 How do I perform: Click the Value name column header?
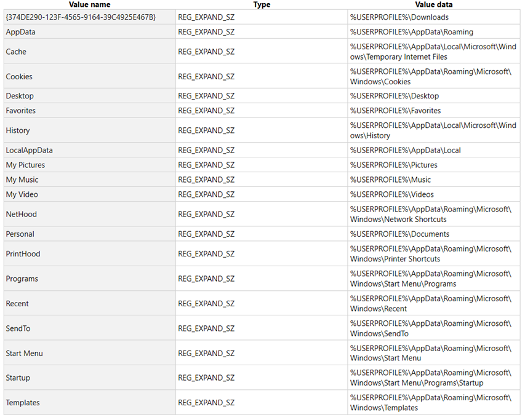pyautogui.click(x=89, y=5)
